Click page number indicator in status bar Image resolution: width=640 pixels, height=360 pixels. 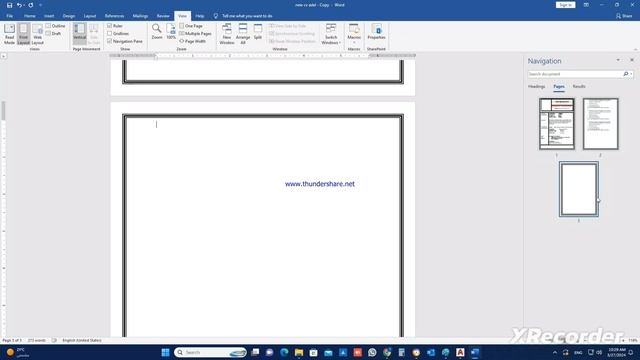pyautogui.click(x=12, y=340)
